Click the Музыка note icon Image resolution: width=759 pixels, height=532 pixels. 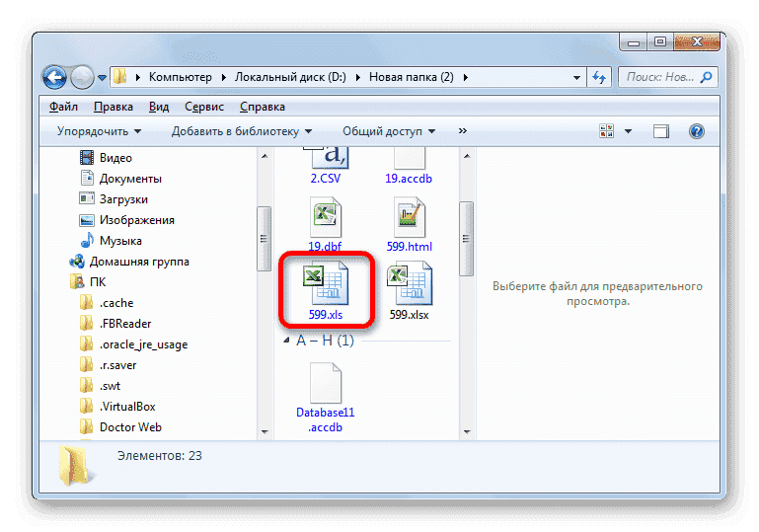pos(87,240)
